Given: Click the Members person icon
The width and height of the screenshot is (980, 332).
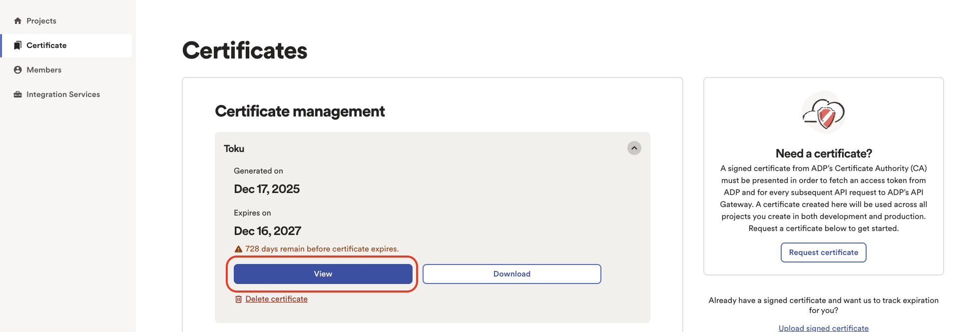Looking at the screenshot, I should coord(18,70).
